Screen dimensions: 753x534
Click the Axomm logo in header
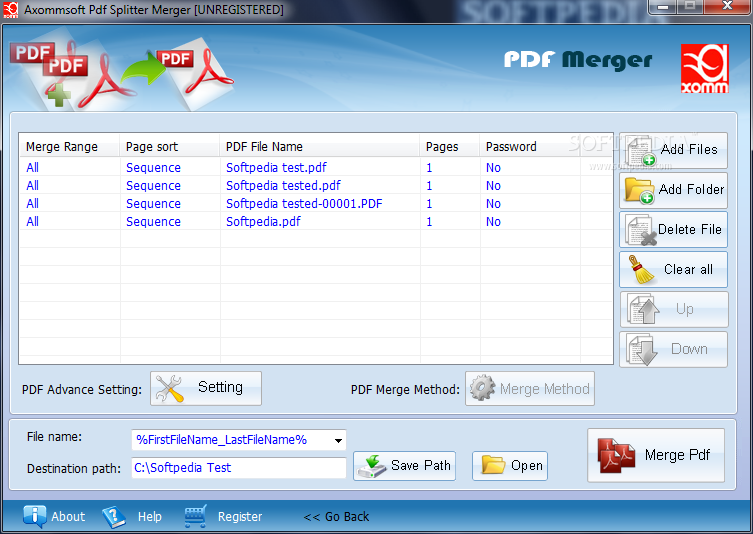pyautogui.click(x=704, y=69)
